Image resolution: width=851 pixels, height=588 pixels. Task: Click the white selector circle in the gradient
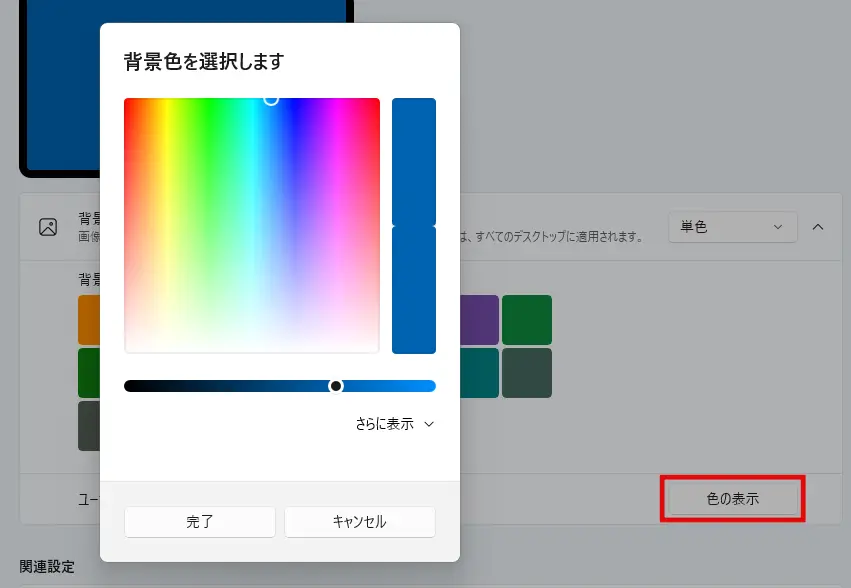271,100
